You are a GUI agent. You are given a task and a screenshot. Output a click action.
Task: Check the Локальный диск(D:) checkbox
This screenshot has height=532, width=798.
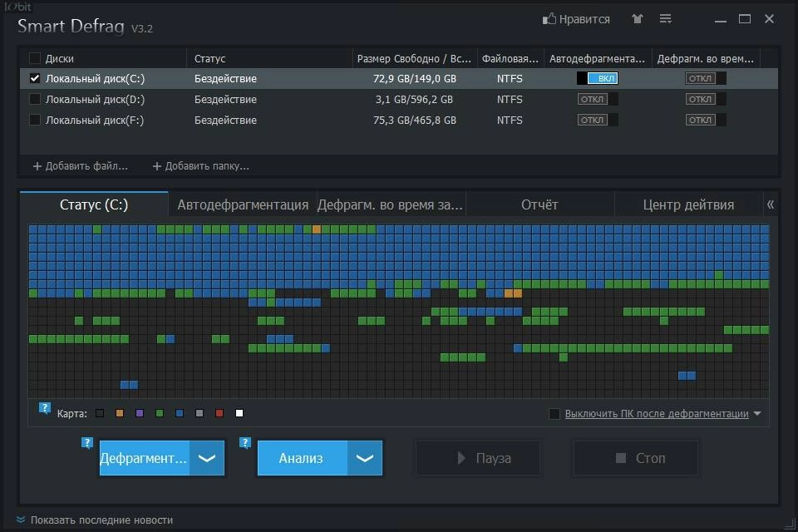click(35, 99)
